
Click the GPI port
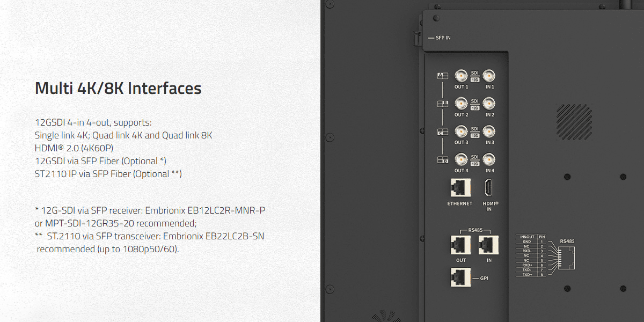(x=460, y=277)
